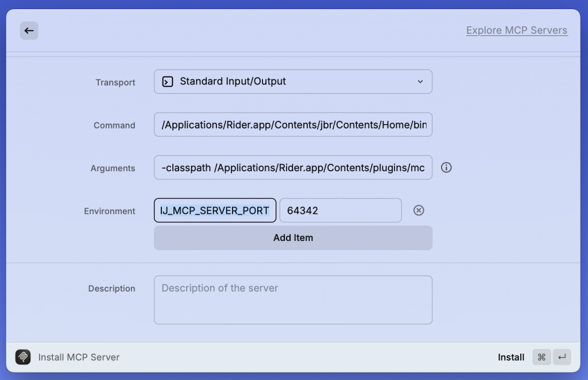The image size is (588, 380).
Task: Click the Install button
Action: click(510, 357)
